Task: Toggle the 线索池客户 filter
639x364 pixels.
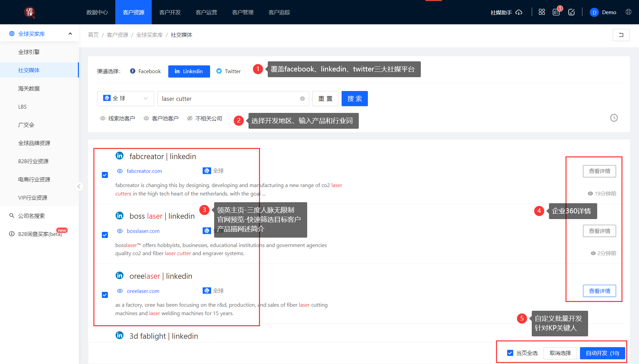Action: pyautogui.click(x=117, y=118)
